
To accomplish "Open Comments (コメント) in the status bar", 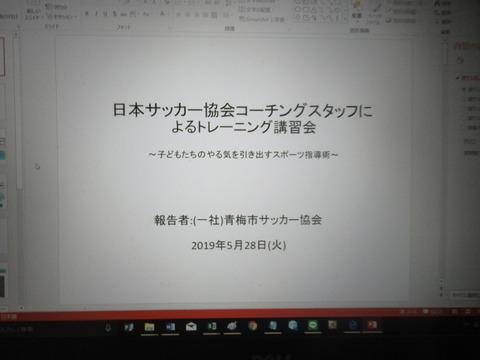I will (432, 312).
